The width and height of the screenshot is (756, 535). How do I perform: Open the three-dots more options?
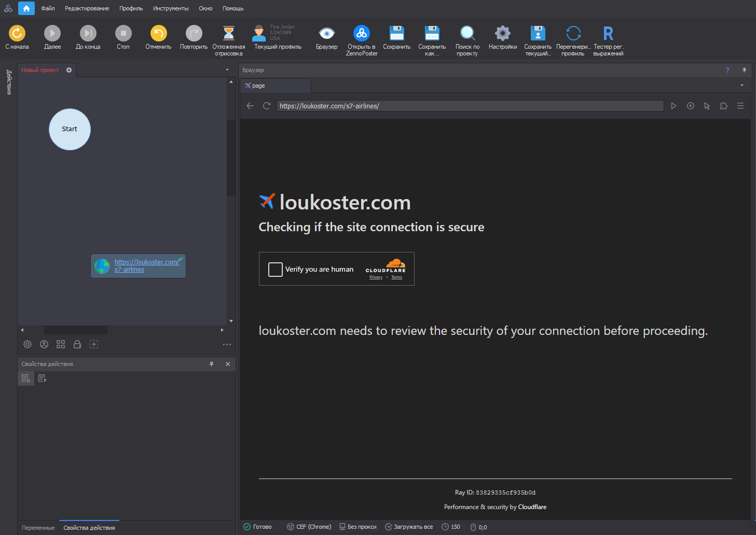click(227, 344)
